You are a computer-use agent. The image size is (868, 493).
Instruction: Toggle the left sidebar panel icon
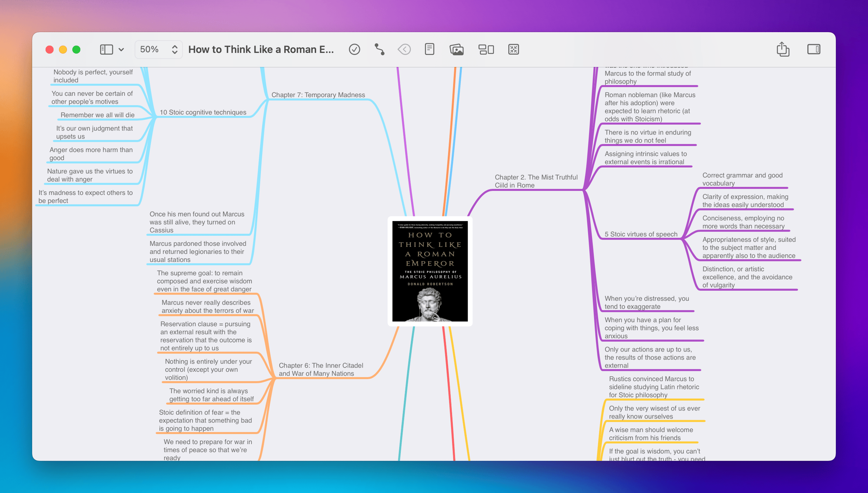(106, 49)
